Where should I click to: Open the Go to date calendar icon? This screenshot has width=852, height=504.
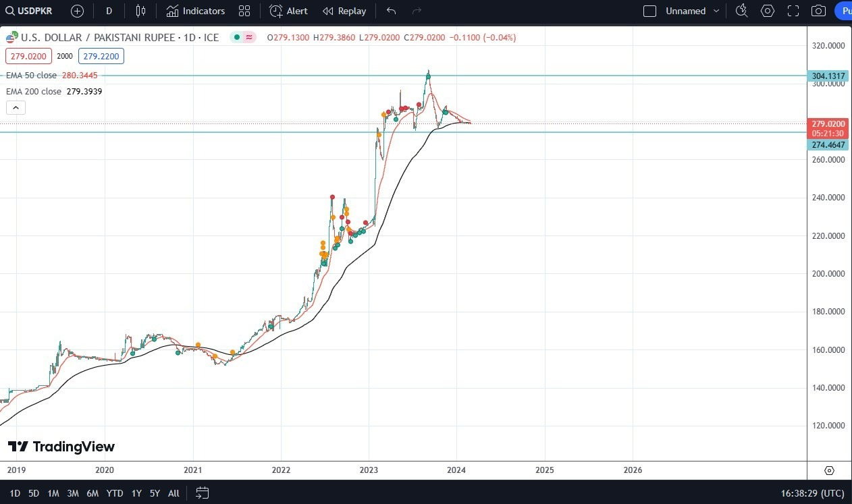(x=202, y=493)
